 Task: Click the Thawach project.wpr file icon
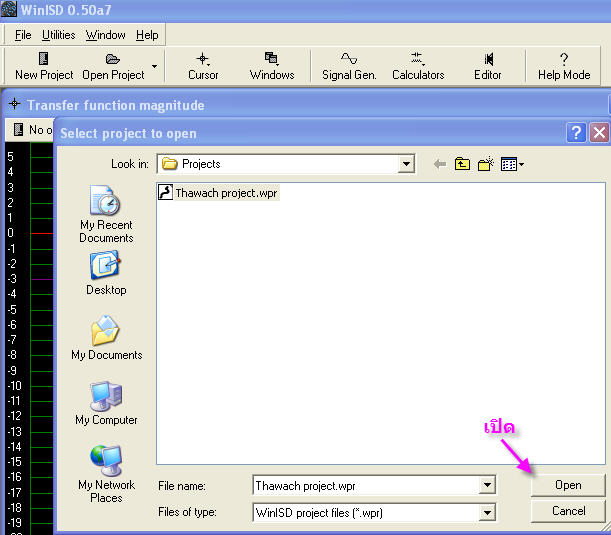(x=165, y=192)
